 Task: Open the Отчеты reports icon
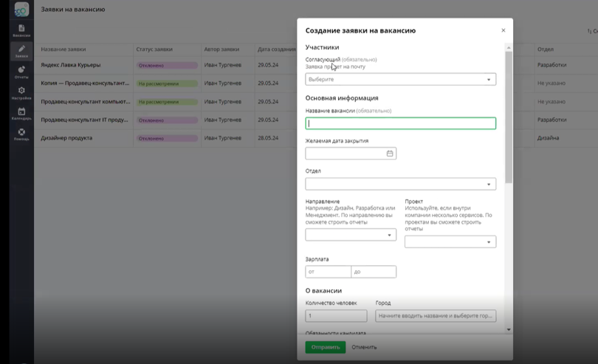pyautogui.click(x=21, y=71)
